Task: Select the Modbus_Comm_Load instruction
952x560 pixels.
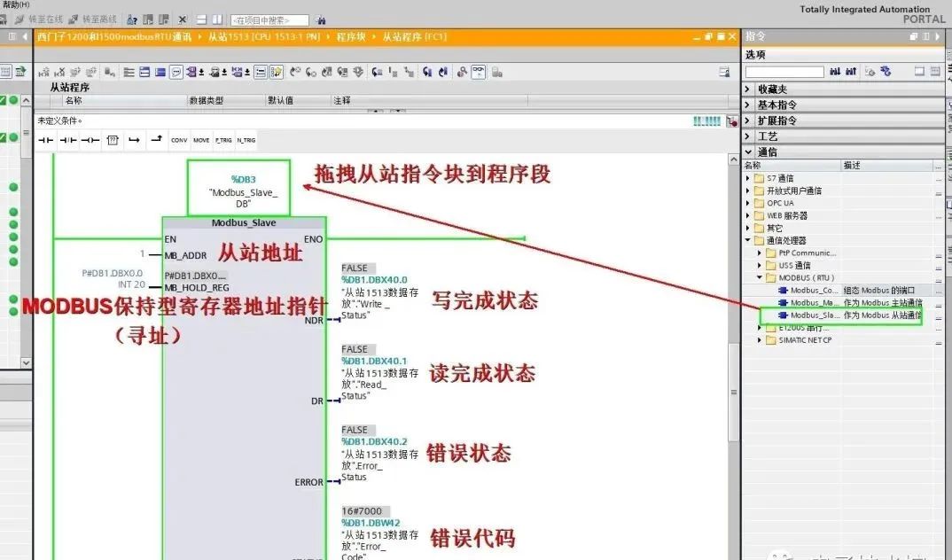Action: click(x=815, y=291)
